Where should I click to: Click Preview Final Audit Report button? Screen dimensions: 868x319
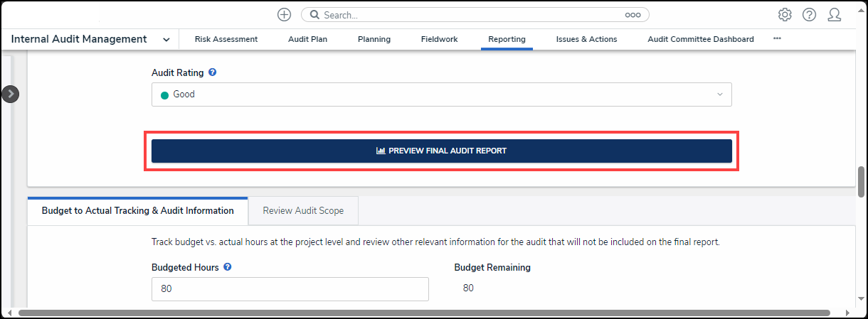click(x=441, y=151)
